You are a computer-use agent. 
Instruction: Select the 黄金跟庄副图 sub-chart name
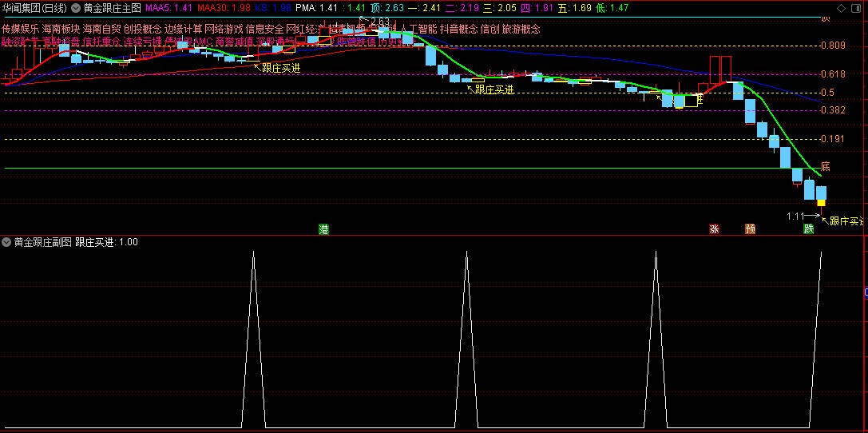click(x=42, y=242)
